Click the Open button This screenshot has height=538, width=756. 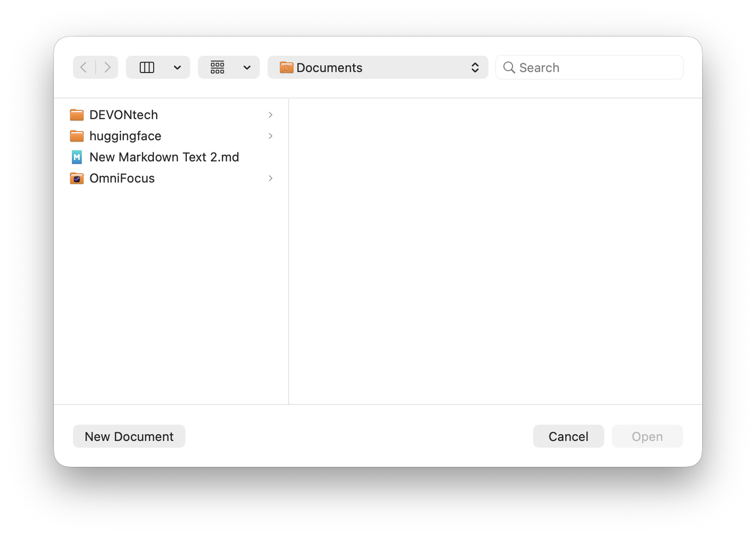click(x=647, y=436)
